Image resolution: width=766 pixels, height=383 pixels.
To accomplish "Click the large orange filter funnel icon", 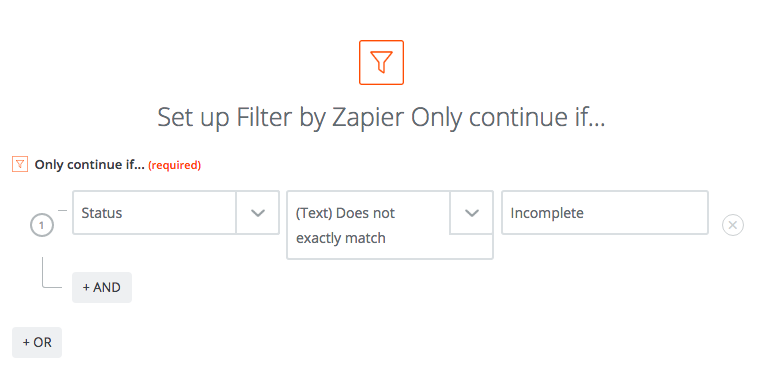I will [381, 63].
